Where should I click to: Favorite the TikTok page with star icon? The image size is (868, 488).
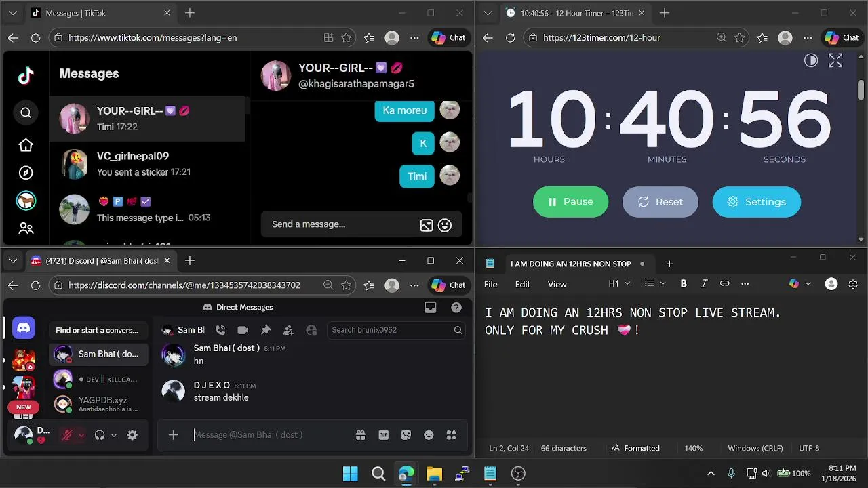[347, 38]
